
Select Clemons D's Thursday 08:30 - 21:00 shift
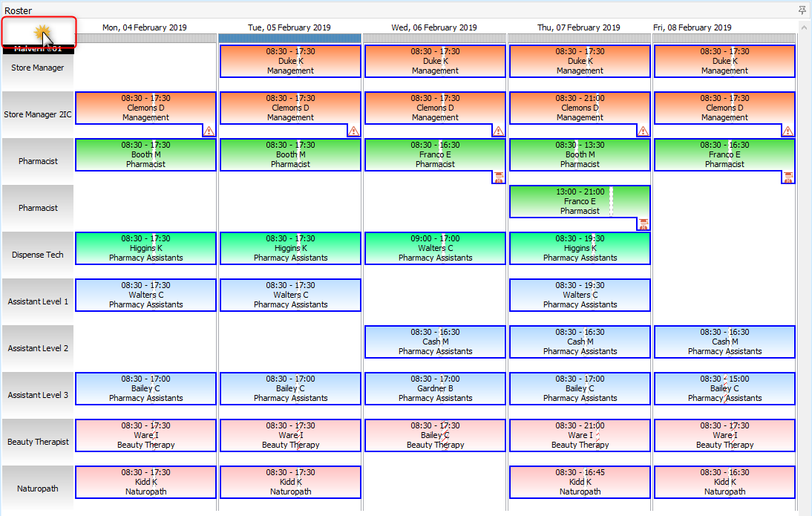pos(580,108)
